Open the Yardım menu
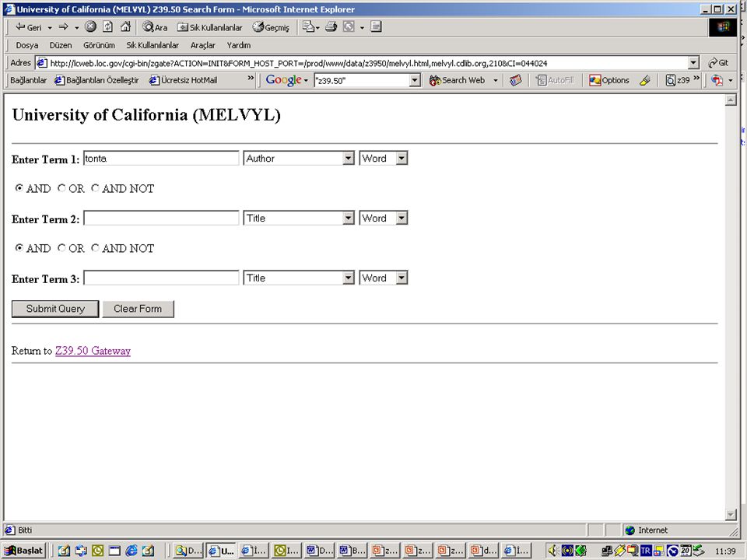 (239, 45)
